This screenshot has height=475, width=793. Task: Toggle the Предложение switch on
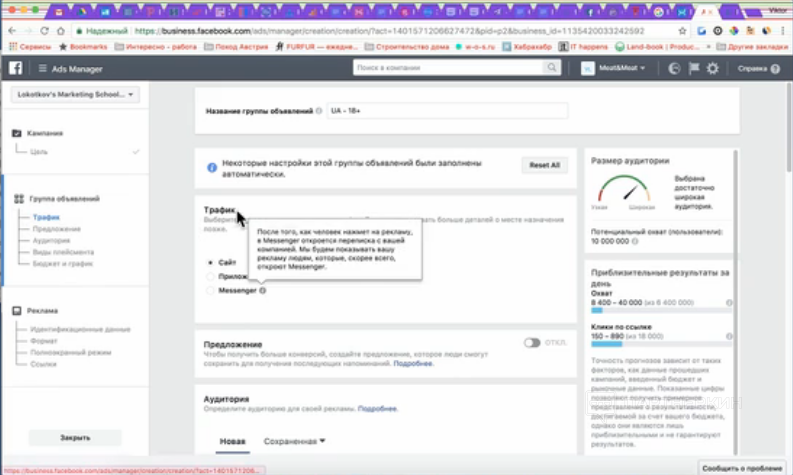534,342
